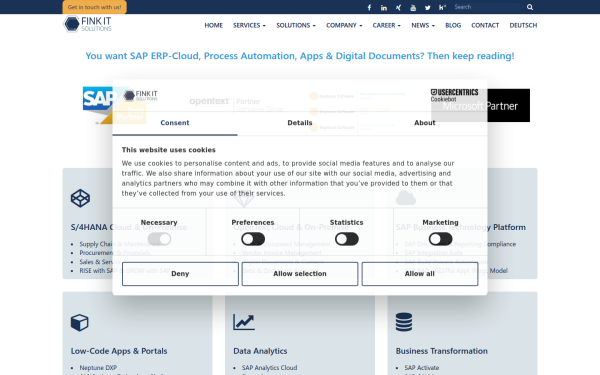Go to the Home menu item
Image resolution: width=600 pixels, height=375 pixels.
tap(214, 25)
